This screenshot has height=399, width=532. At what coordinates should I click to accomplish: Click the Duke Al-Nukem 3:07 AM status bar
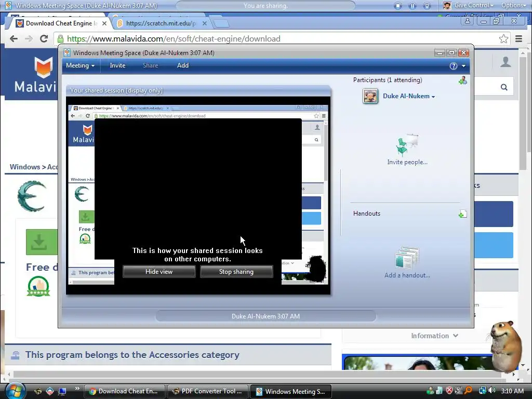(265, 316)
